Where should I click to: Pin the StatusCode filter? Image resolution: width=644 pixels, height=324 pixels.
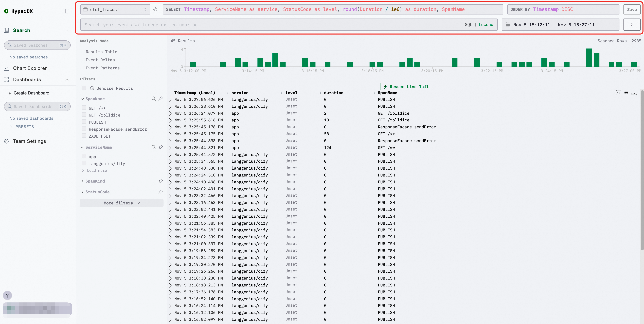pos(161,192)
